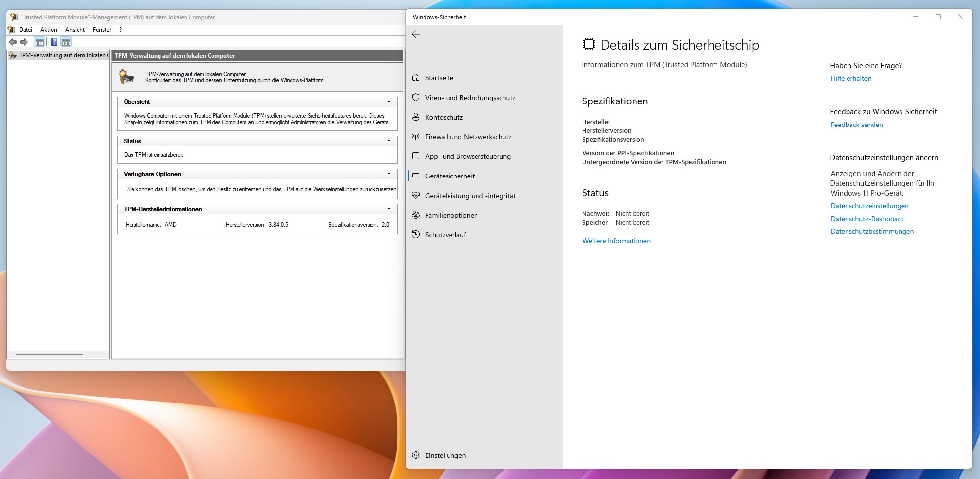
Task: Collapse the Verfügbare Optionen section
Action: coord(389,174)
